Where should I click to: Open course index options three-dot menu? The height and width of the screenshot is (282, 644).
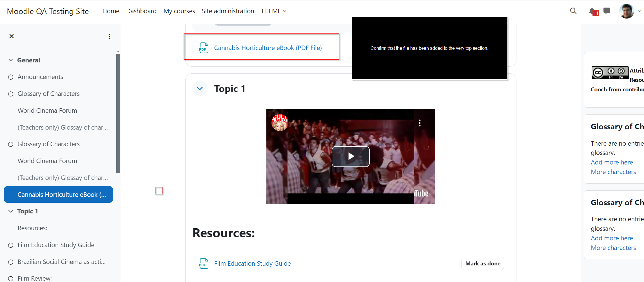(109, 37)
